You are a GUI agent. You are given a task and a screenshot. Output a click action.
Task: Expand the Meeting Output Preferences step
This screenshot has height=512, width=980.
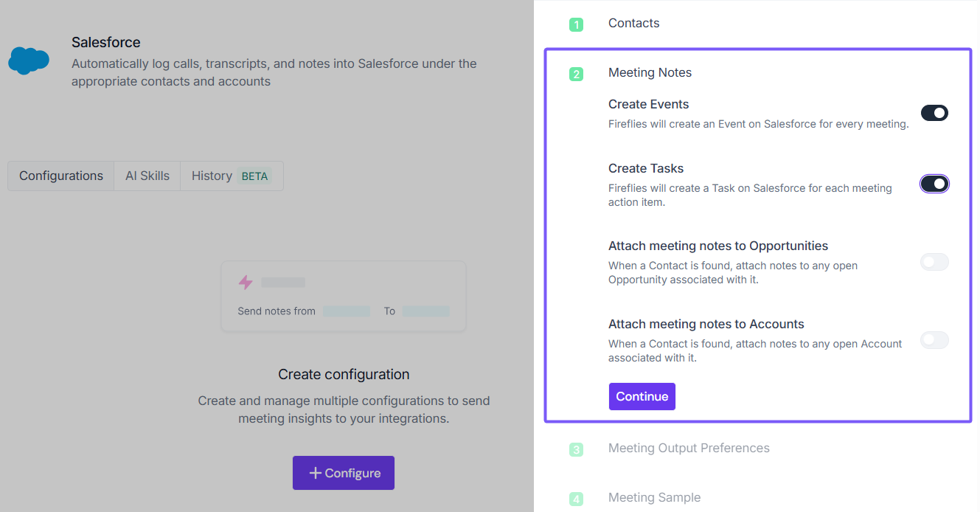[689, 448]
